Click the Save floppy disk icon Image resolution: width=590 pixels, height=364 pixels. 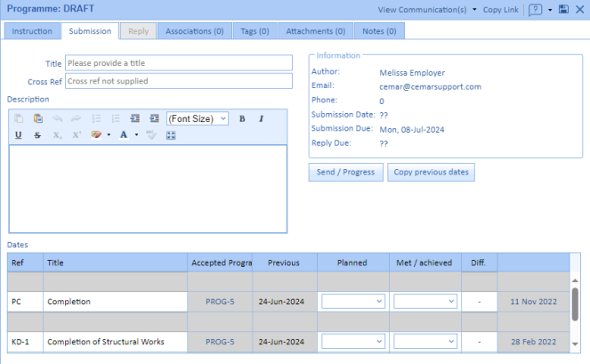pyautogui.click(x=562, y=9)
